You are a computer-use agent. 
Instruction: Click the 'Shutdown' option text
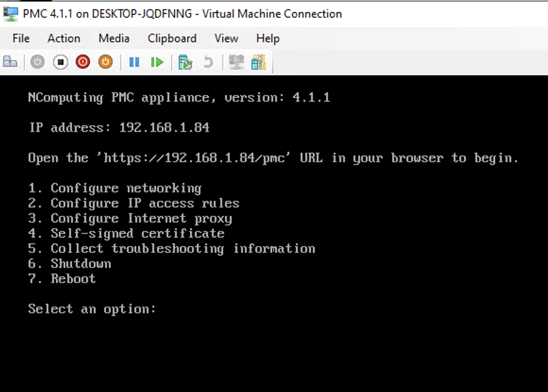(81, 264)
